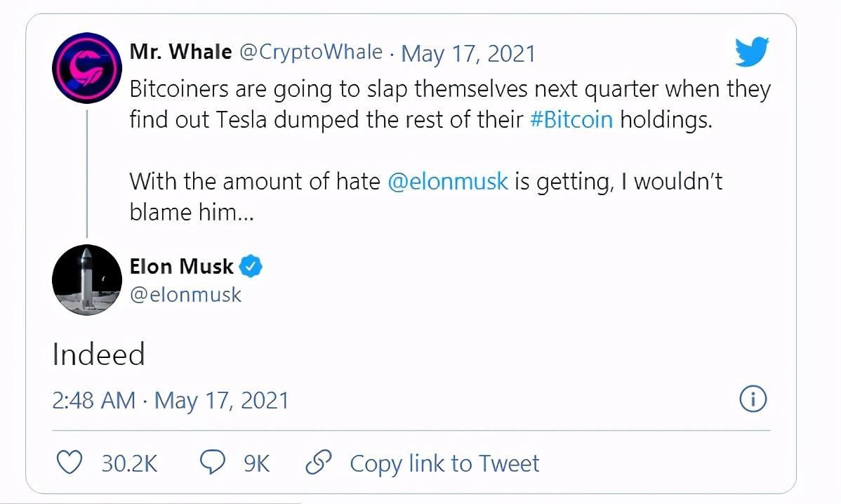Click Elon Musk's verified badge
This screenshot has height=504, width=841.
(251, 266)
